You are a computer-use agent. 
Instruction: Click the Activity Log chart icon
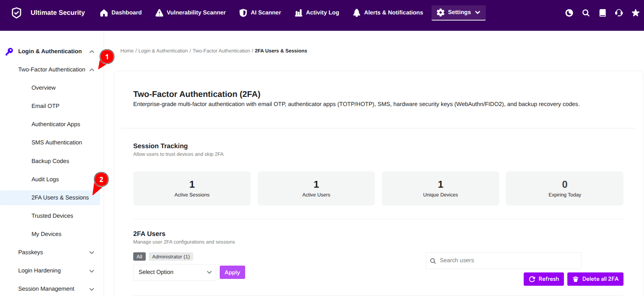[299, 13]
